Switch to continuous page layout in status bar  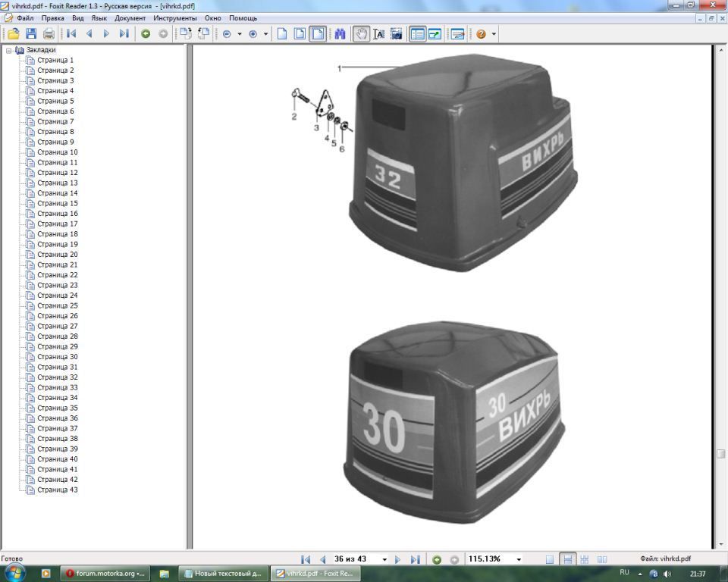[x=566, y=559]
